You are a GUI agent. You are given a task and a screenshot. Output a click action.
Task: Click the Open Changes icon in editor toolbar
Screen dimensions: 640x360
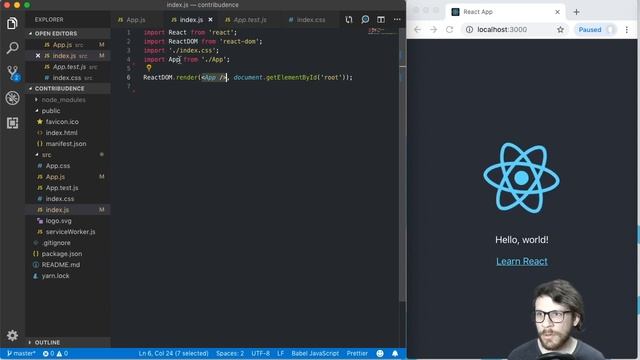(x=349, y=20)
